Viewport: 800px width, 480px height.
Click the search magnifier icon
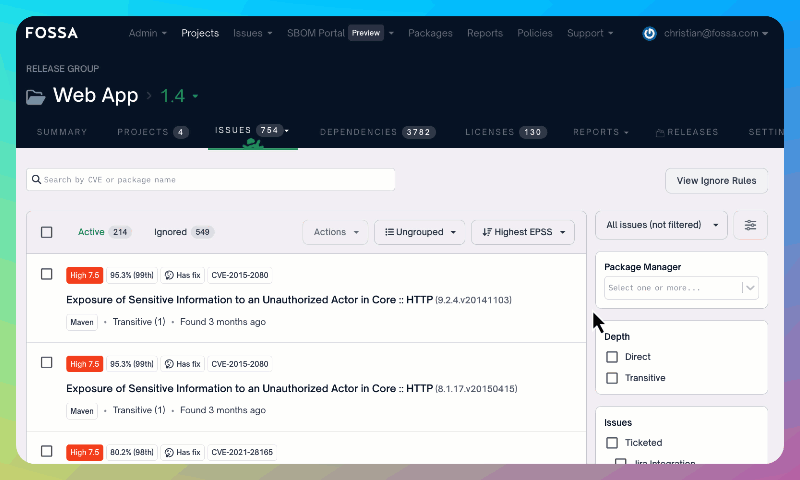[x=36, y=180]
